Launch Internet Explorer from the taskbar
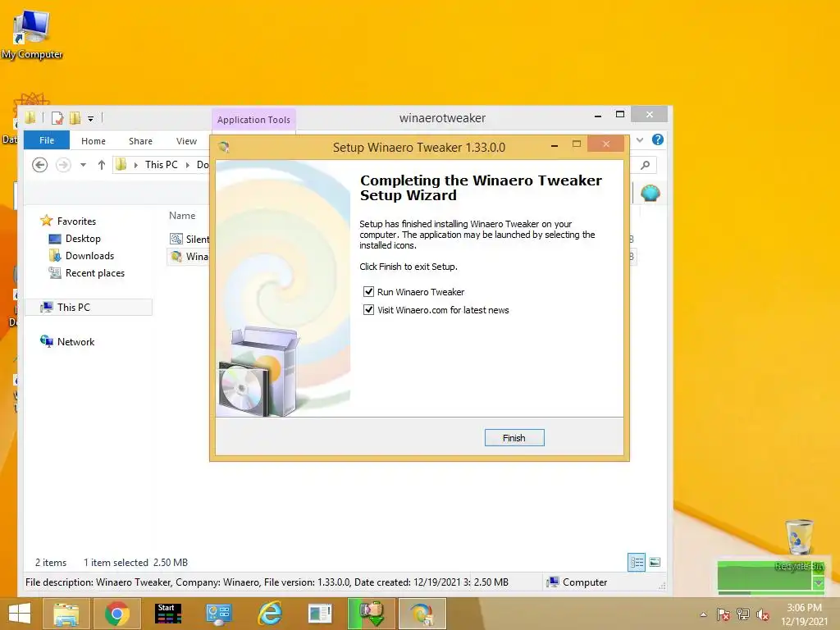Viewport: 840px width, 630px height. (269, 614)
